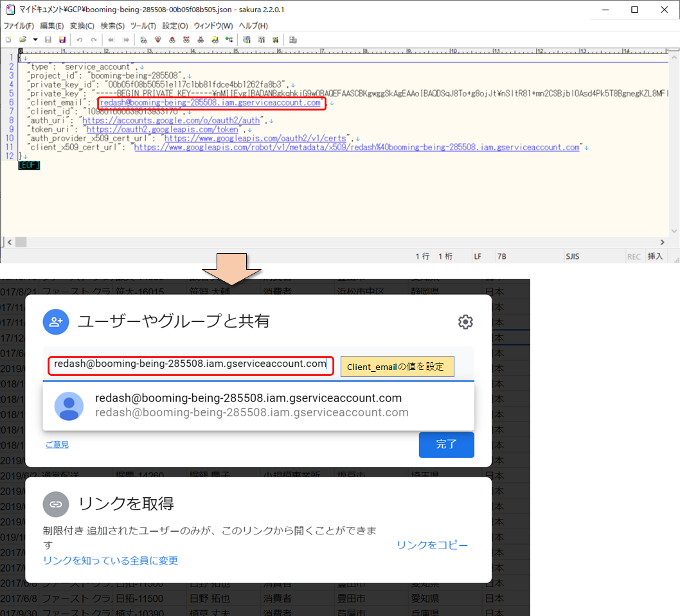Open the search (find) toolbar icon
Screen dimensions: 680x616
(144, 40)
